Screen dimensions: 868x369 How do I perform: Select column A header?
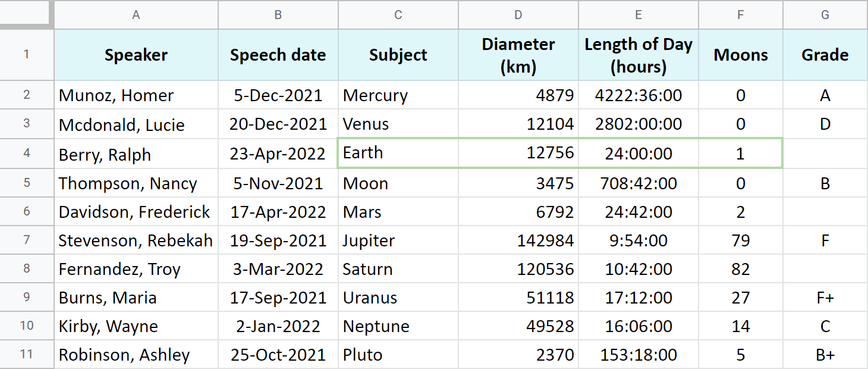(136, 15)
